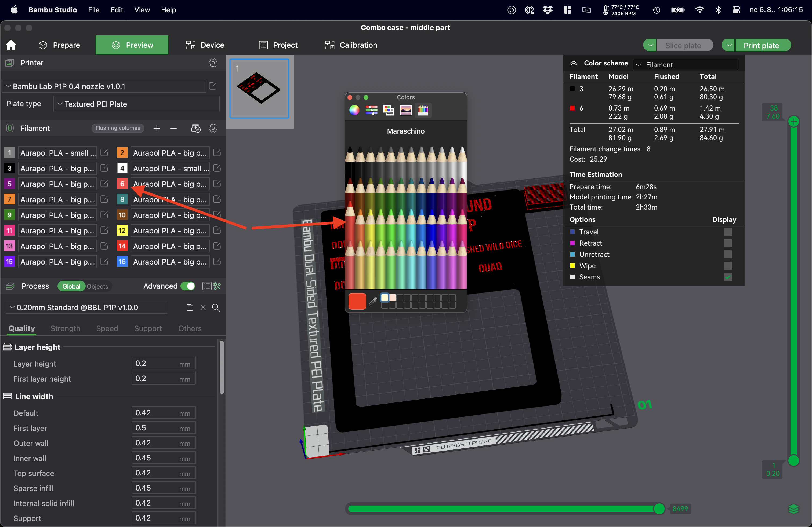Uncheck the Seams display option
Image resolution: width=812 pixels, height=527 pixels.
point(728,277)
